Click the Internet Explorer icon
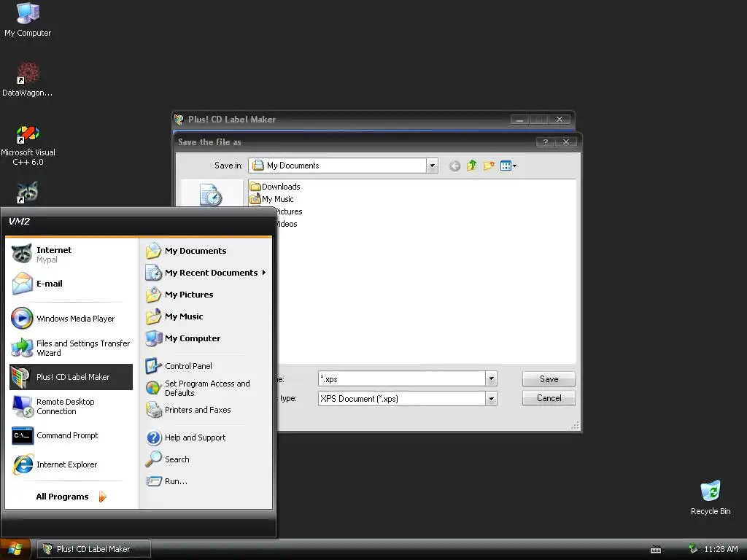 click(x=23, y=464)
